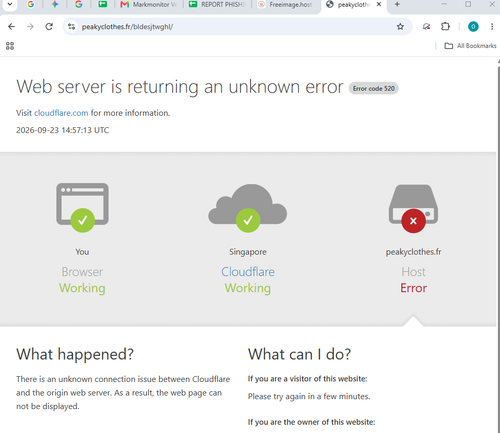Click the peakyclothes.fr host label

coord(413,252)
